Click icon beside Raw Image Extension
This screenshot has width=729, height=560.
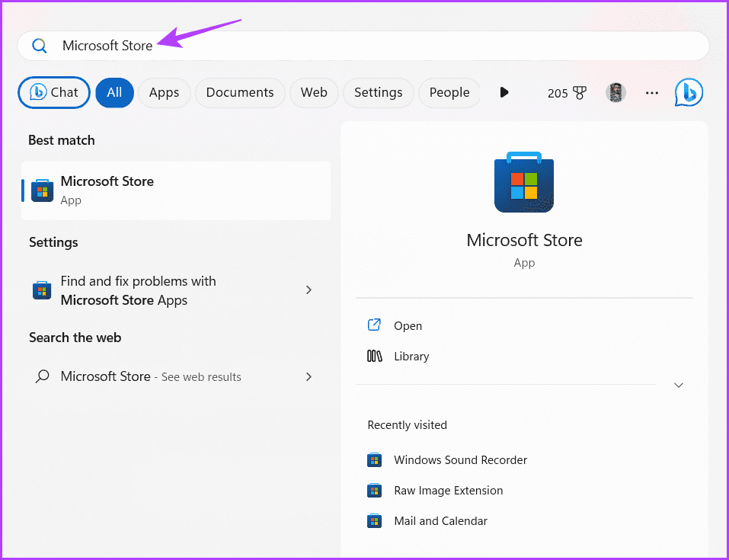pyautogui.click(x=374, y=490)
